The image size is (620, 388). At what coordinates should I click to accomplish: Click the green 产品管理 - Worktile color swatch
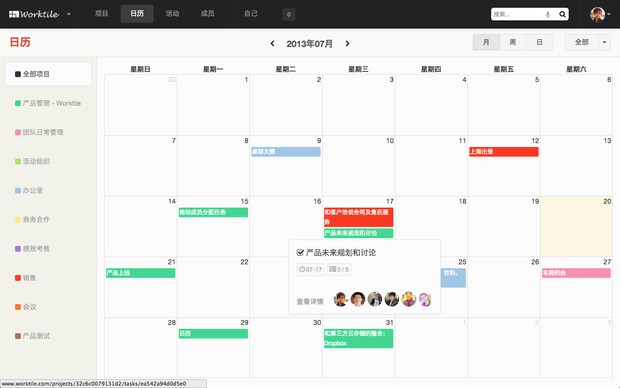tap(18, 103)
